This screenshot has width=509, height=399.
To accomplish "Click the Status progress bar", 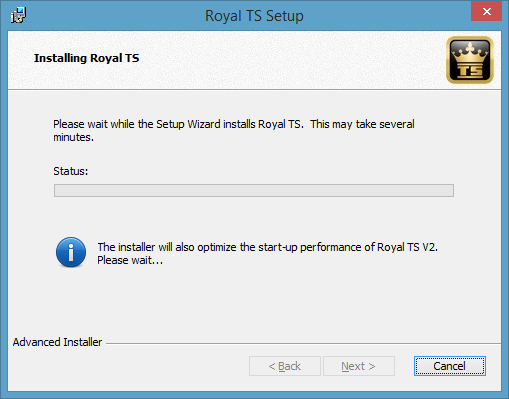I will (x=254, y=190).
